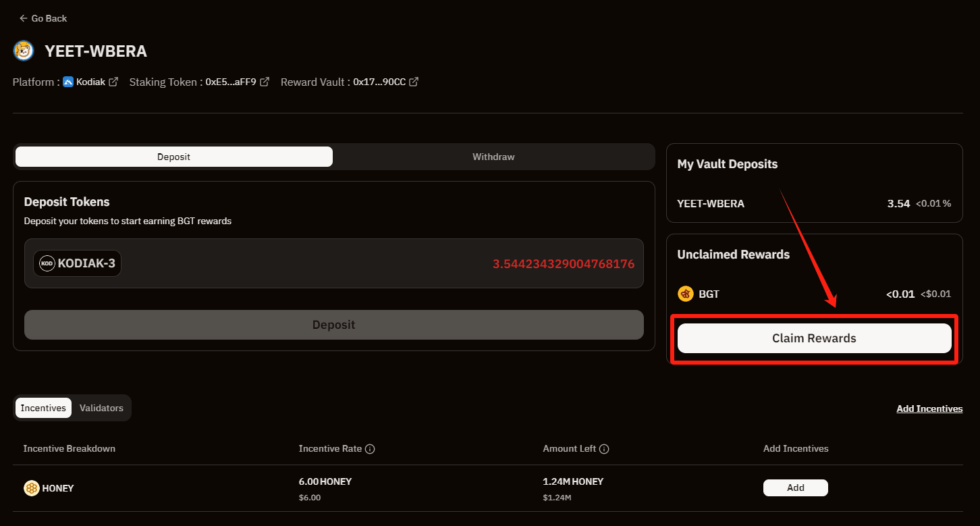Click the BGT token icon
Image resolution: width=980 pixels, height=526 pixels.
coord(686,294)
